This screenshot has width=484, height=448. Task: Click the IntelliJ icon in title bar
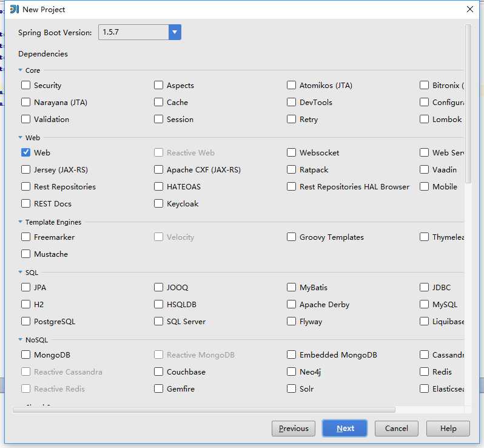pyautogui.click(x=14, y=9)
